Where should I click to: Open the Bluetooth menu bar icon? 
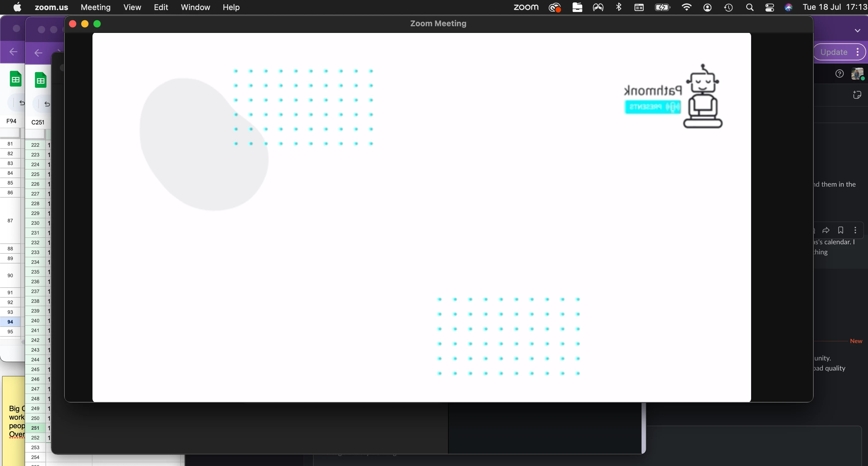click(619, 7)
